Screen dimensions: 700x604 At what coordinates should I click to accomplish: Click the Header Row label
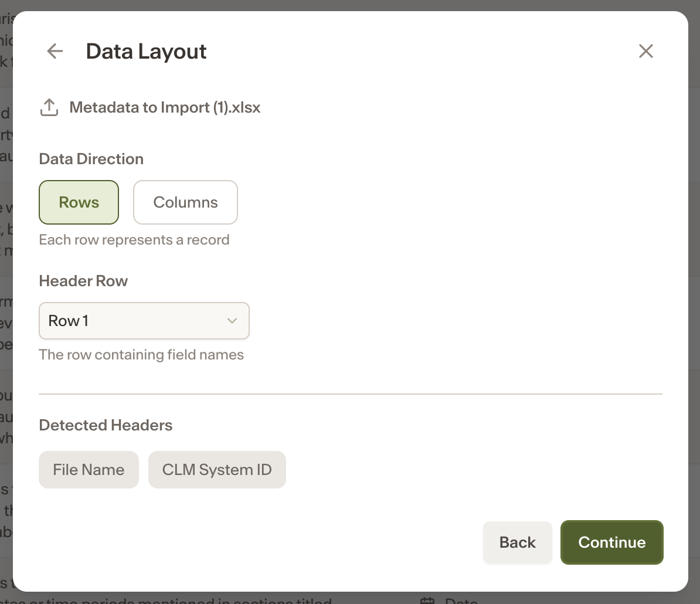[x=83, y=281]
